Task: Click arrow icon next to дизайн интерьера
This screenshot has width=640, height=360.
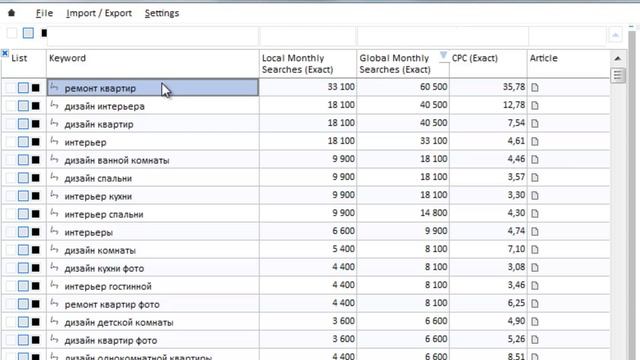Action: tap(54, 105)
